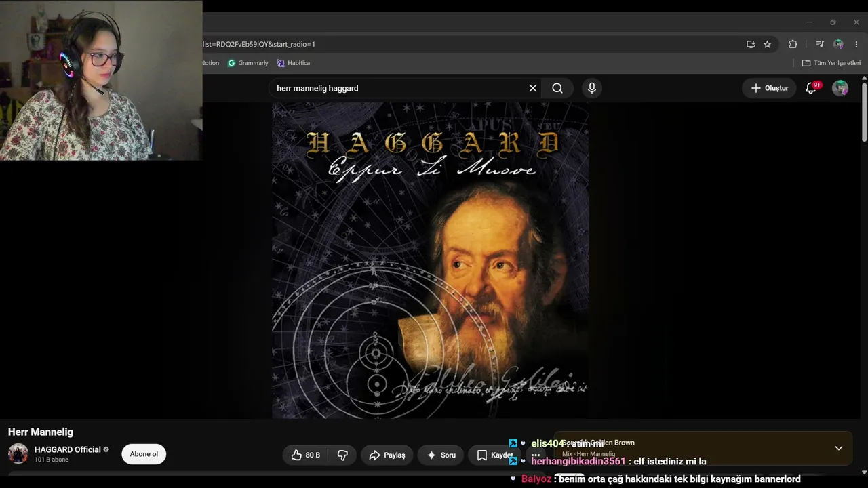Open the Oluştur create menu

tap(770, 88)
